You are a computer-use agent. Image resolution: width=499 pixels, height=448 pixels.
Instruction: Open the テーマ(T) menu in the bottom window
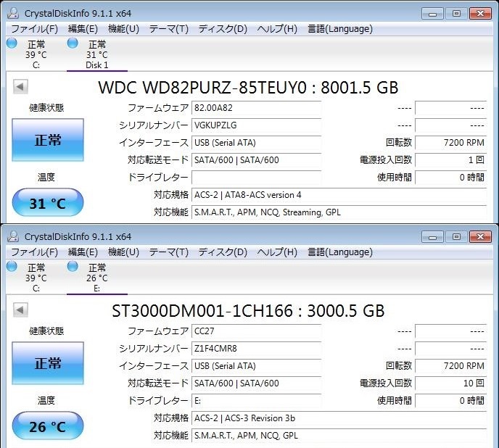[169, 252]
